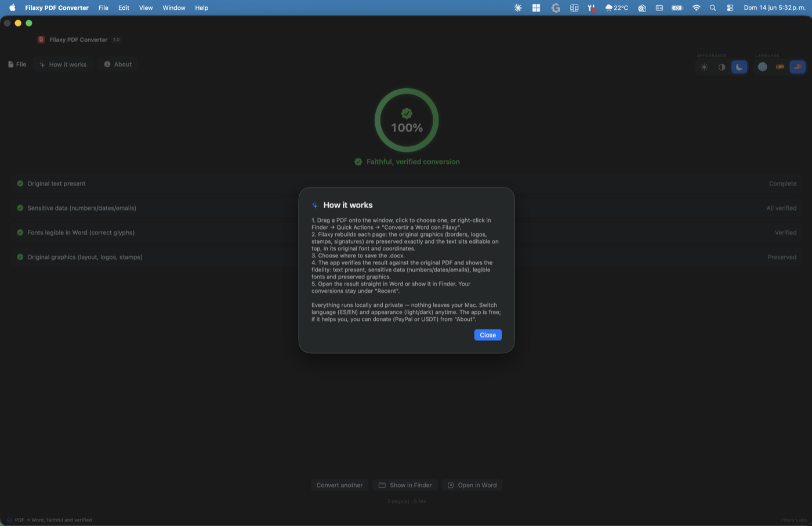Choose the globe automatic language option
The height and width of the screenshot is (526, 812).
pyautogui.click(x=763, y=67)
